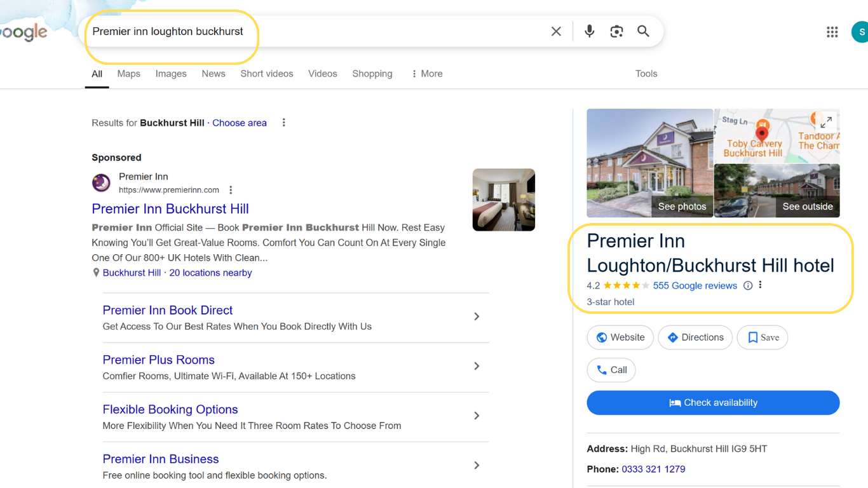Screen dimensions: 868x488
Task: Expand the Premier Inn Business chevron
Action: tap(477, 465)
